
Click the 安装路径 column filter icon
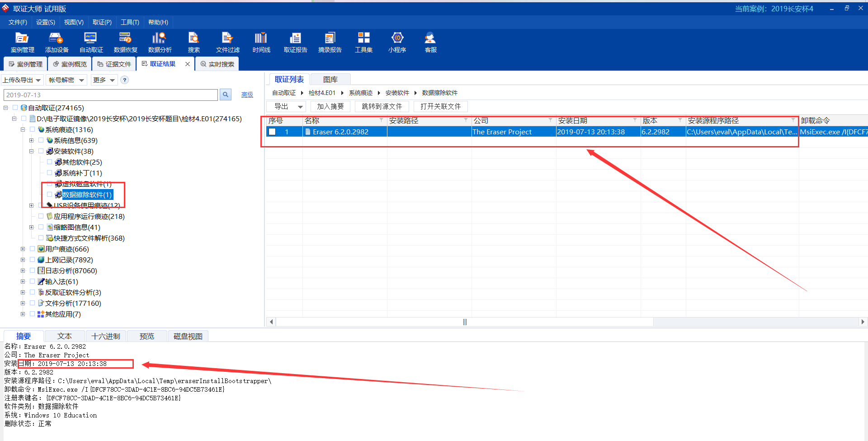pyautogui.click(x=466, y=120)
